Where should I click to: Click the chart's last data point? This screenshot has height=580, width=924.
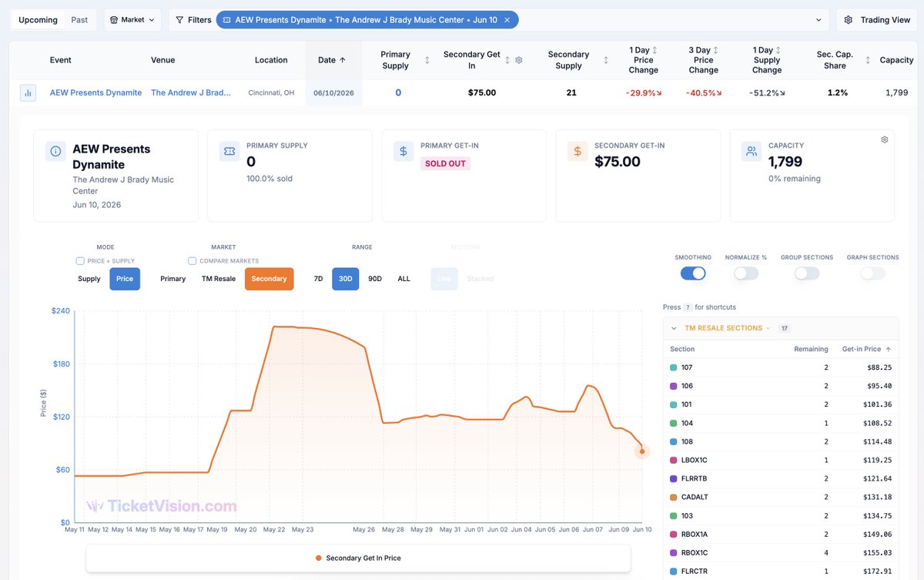coord(642,452)
